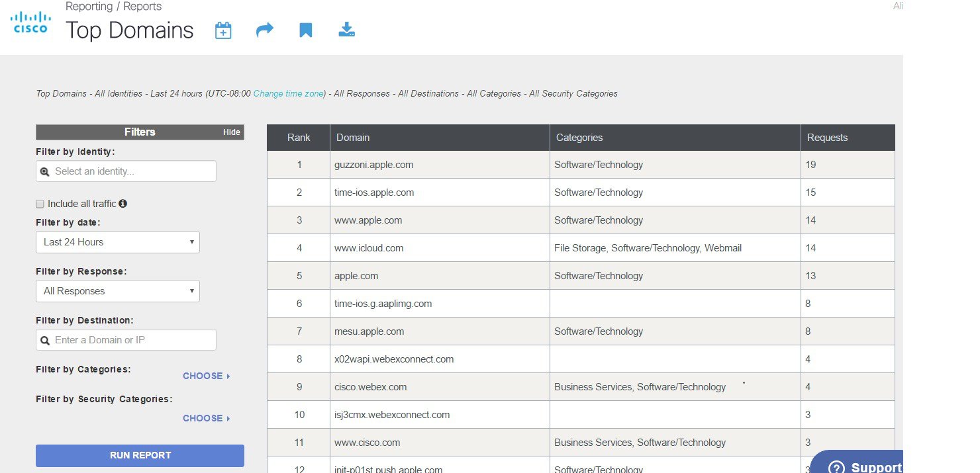Click the apple.com domain in rank 5
980x473 pixels.
pos(357,276)
